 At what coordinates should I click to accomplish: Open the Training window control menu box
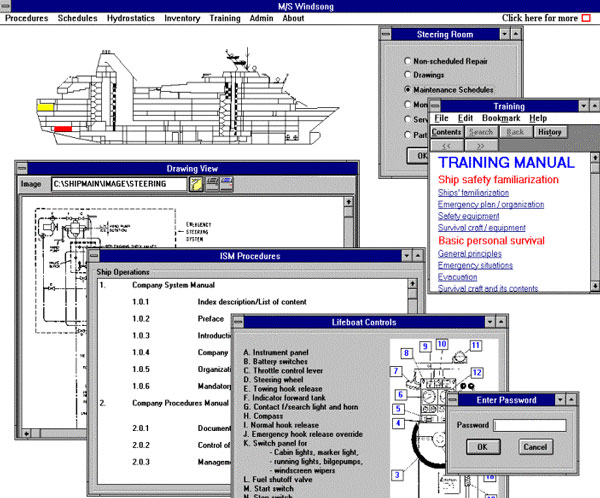[x=435, y=106]
